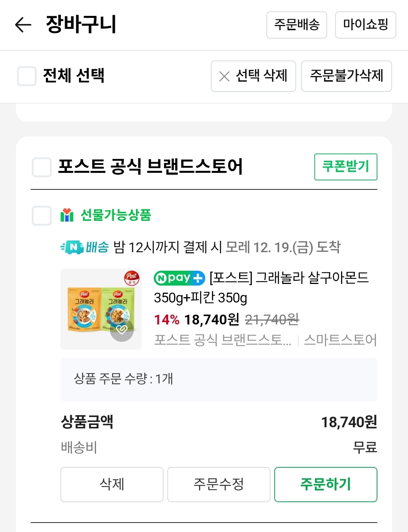Tap the X icon for 선택 삭제
This screenshot has width=408, height=532.
click(x=224, y=76)
